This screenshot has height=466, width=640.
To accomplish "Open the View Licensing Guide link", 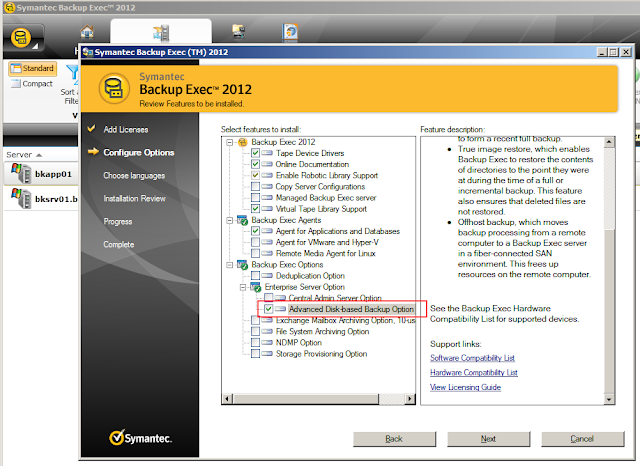I will pos(465,387).
